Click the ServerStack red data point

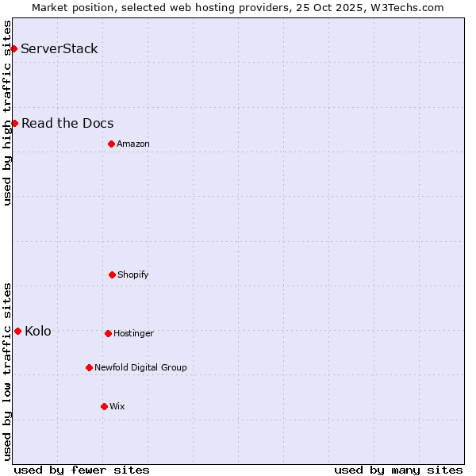coord(13,49)
